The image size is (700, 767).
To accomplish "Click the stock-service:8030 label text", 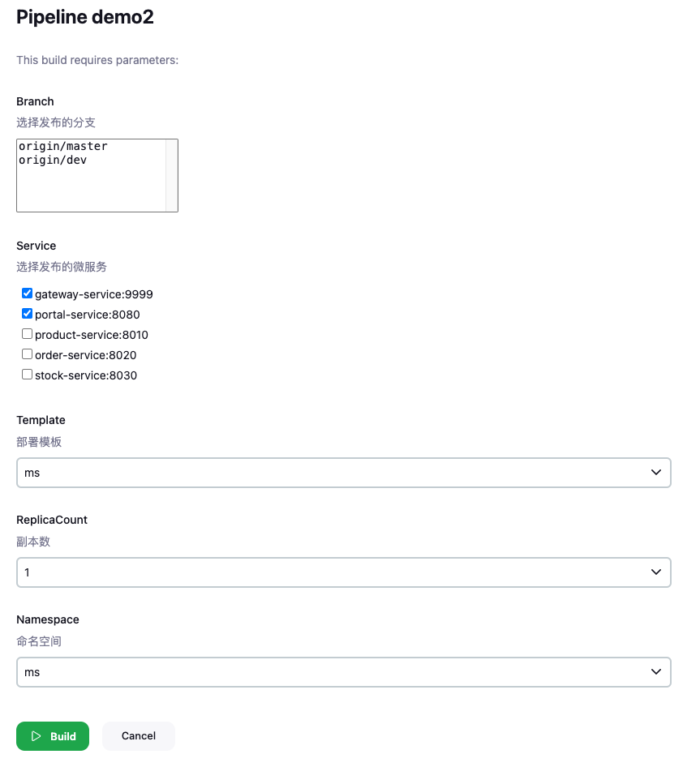I will pos(86,375).
